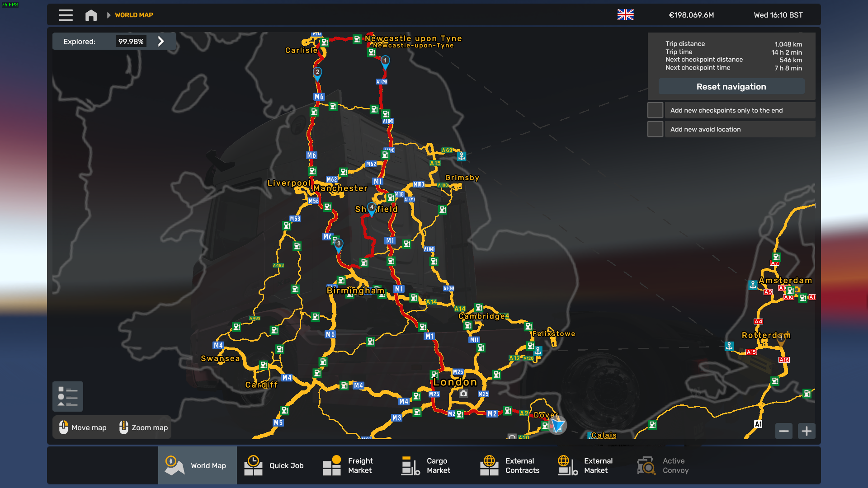
Task: Click the Felixstowe city label
Action: (x=554, y=334)
